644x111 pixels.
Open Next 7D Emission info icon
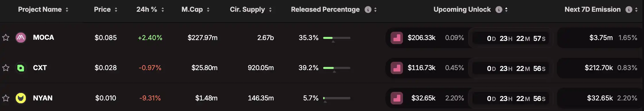pyautogui.click(x=629, y=9)
